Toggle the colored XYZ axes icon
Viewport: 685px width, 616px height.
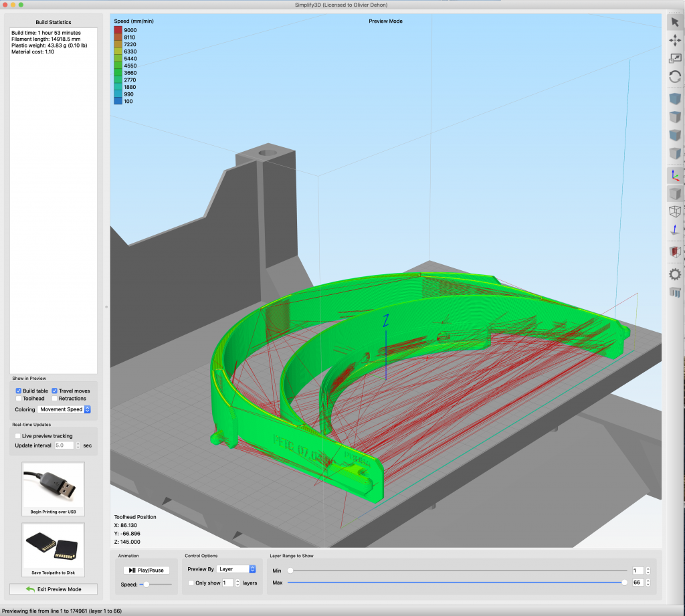tap(675, 175)
